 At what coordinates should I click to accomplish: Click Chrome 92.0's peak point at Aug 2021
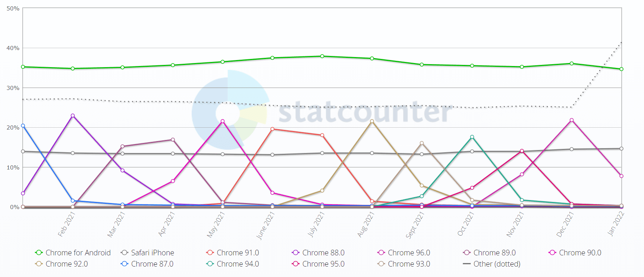click(x=372, y=121)
